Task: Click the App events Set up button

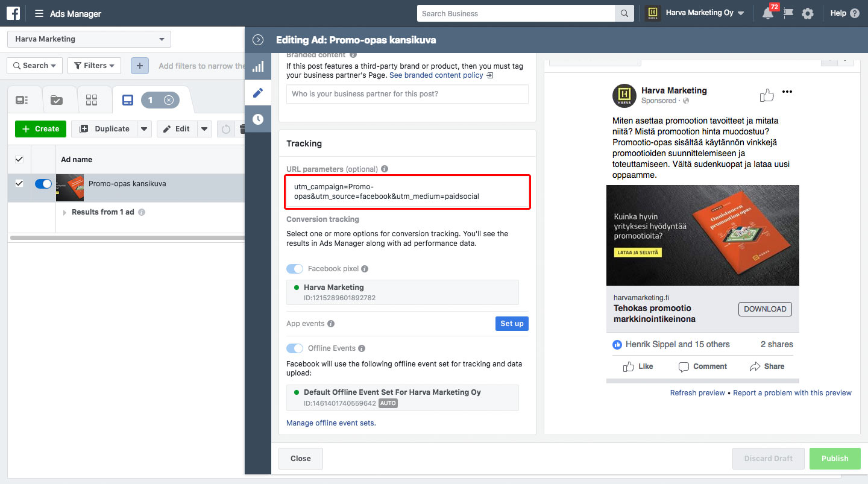Action: pyautogui.click(x=512, y=324)
